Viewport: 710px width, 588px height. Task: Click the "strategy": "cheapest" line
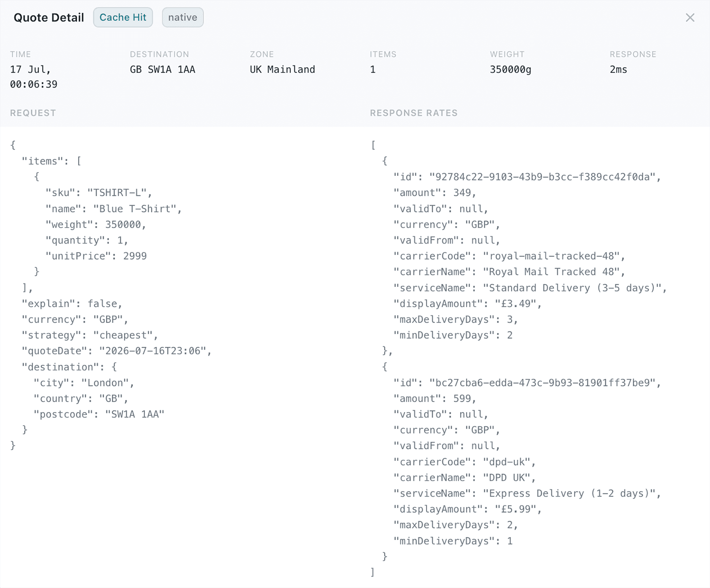pos(90,335)
